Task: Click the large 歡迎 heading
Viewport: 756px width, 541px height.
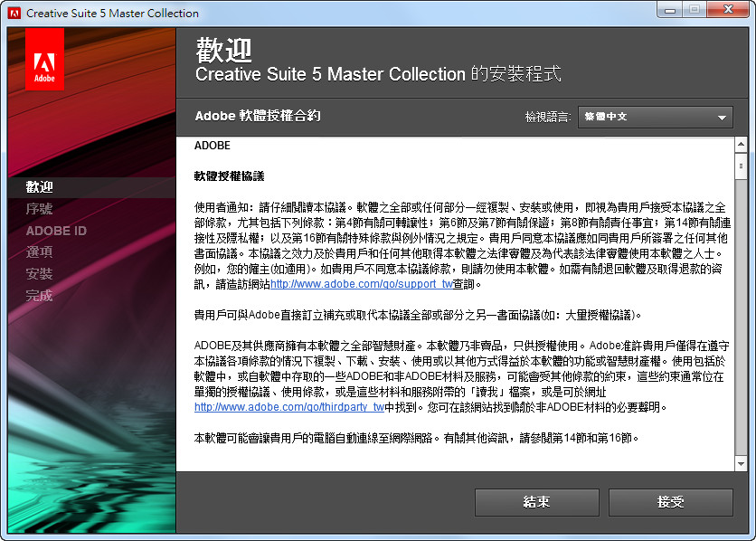Action: [224, 51]
